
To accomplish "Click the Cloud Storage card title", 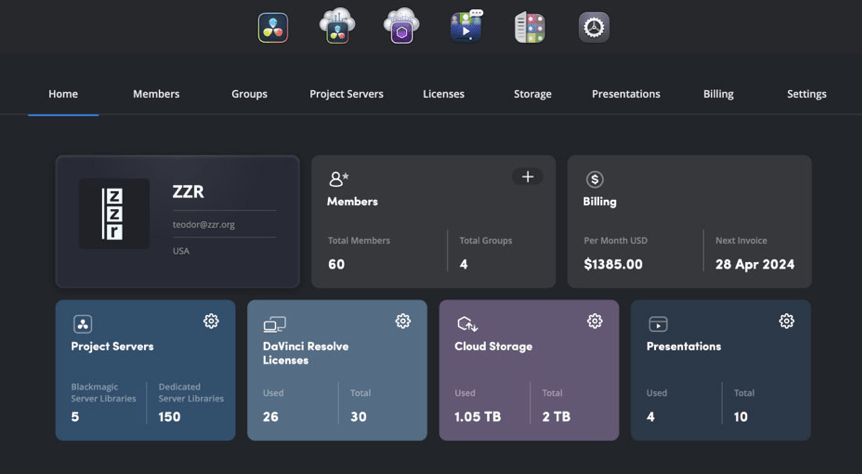I will (x=493, y=346).
